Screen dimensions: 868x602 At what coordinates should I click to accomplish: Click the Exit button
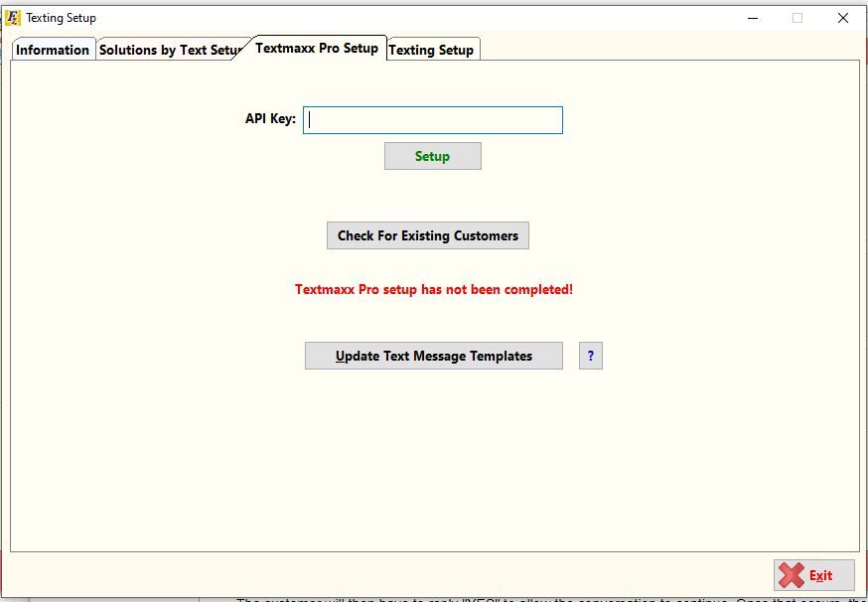click(x=814, y=575)
